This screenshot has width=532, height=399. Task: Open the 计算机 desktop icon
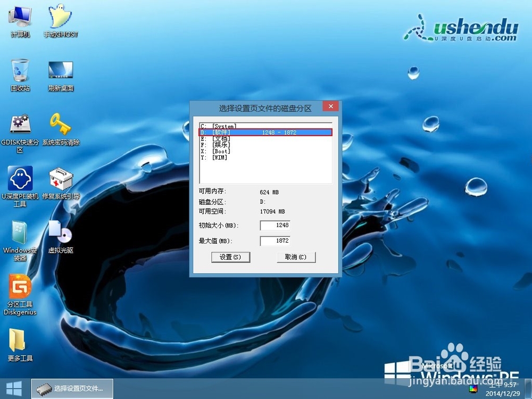coord(20,21)
